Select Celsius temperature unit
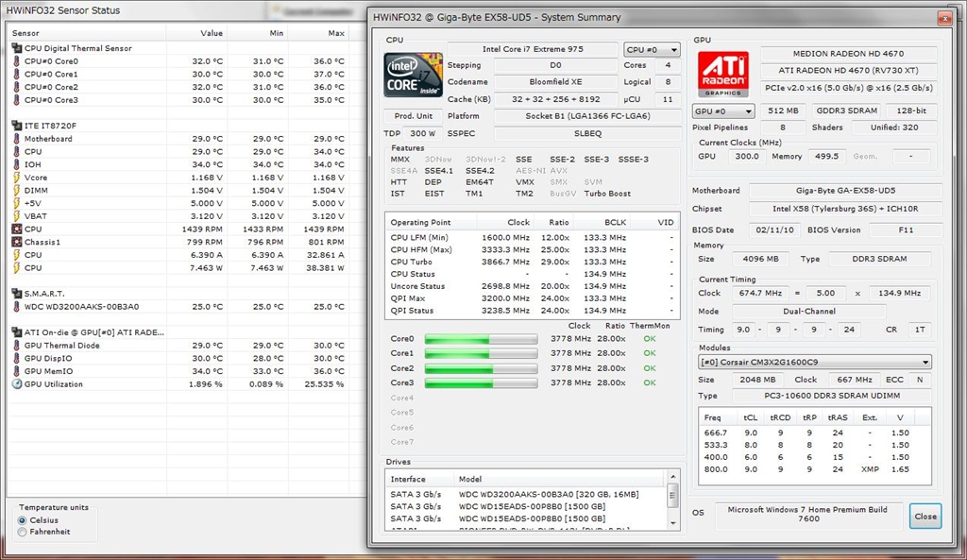The height and width of the screenshot is (560, 967). (x=23, y=520)
